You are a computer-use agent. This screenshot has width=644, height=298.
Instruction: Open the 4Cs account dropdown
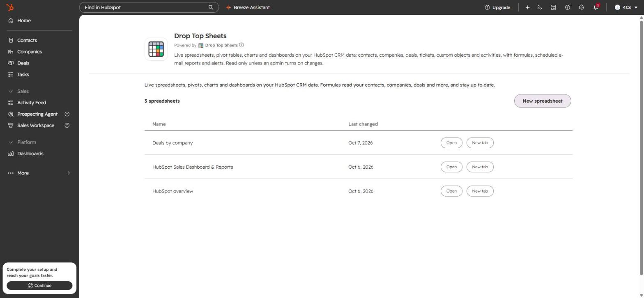coord(626,7)
